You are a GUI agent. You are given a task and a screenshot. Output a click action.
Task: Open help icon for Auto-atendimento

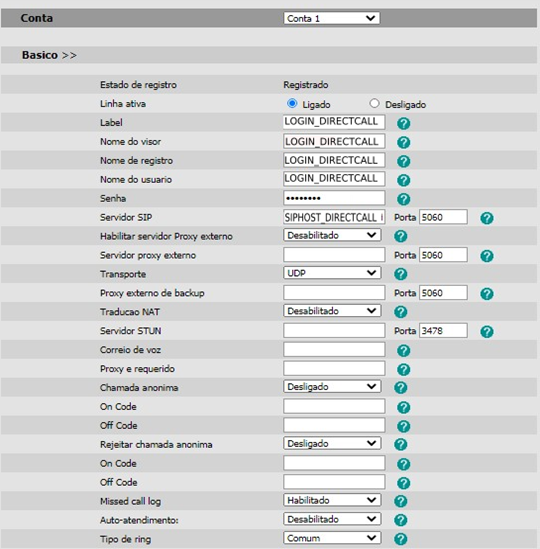point(401,520)
